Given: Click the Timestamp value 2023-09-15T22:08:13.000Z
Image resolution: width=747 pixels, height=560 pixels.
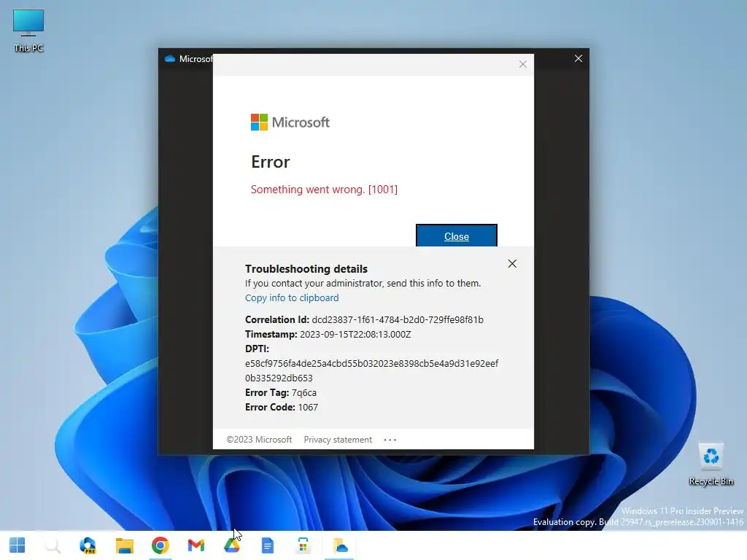Looking at the screenshot, I should coord(355,334).
